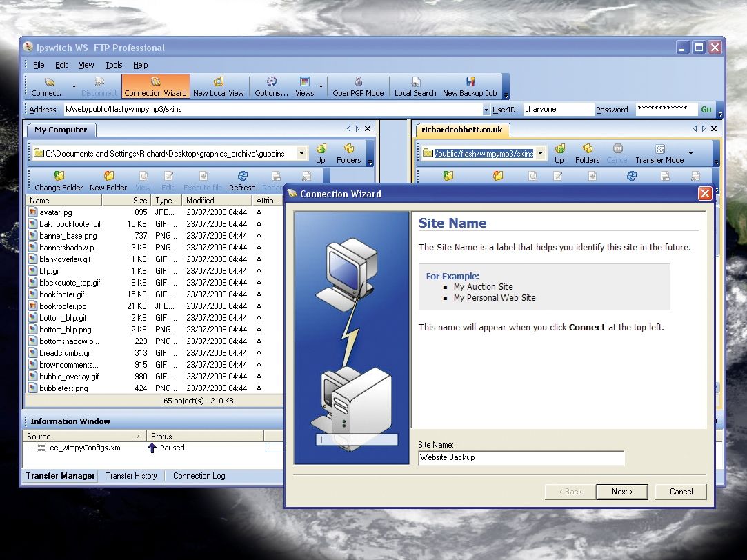Switch to Connection Log tab
747x560 pixels.
coord(199,476)
